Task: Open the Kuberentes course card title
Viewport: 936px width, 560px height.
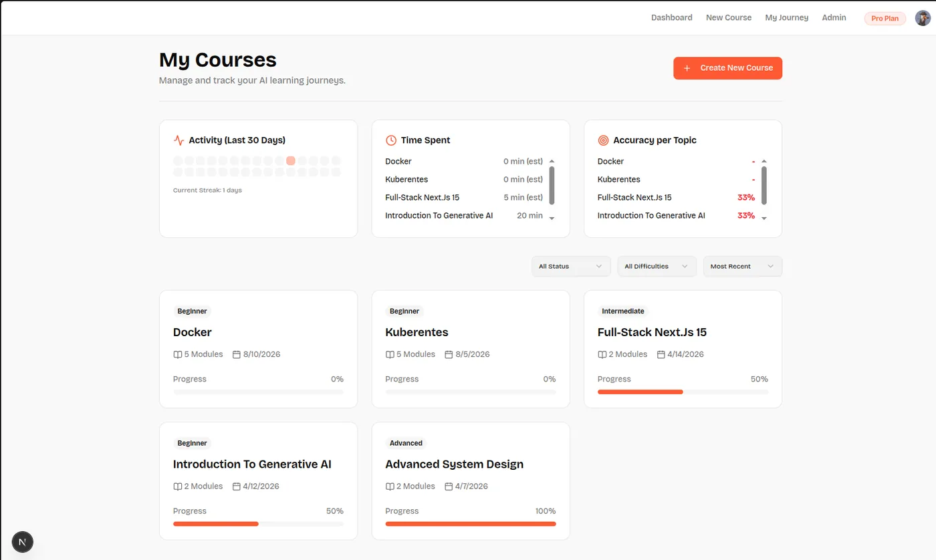Action: pos(417,332)
